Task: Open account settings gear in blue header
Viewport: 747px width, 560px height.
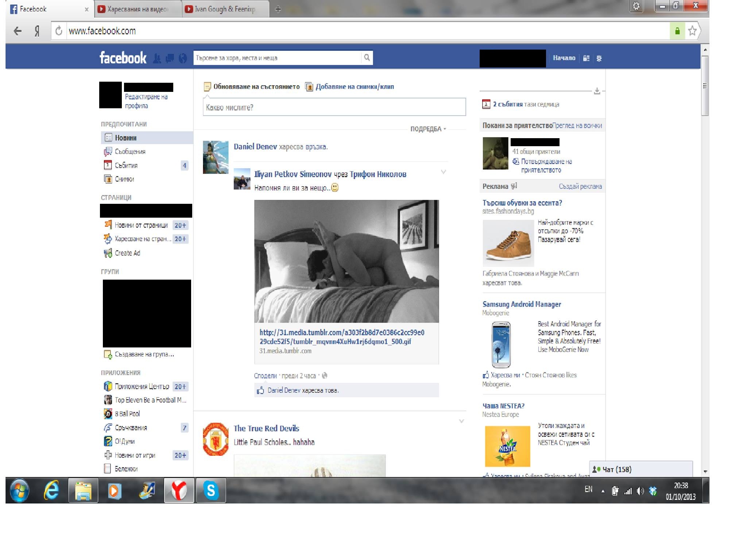Action: coord(599,58)
